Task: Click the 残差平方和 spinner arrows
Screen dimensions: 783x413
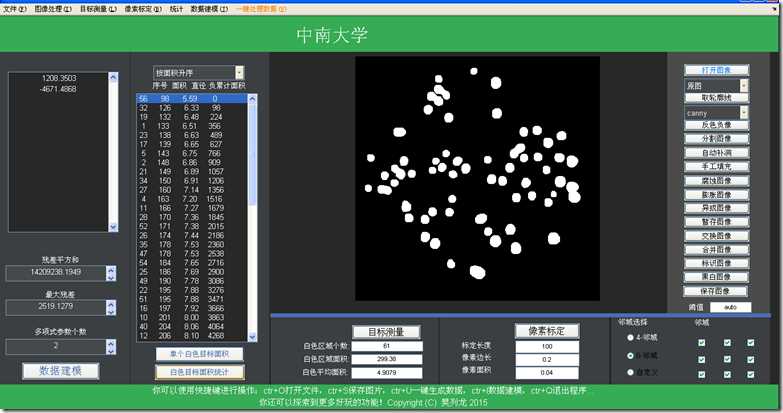Action: point(111,273)
